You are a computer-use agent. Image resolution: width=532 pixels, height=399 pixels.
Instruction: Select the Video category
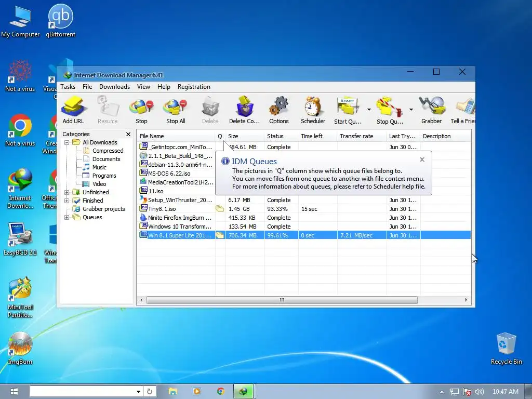[99, 184]
